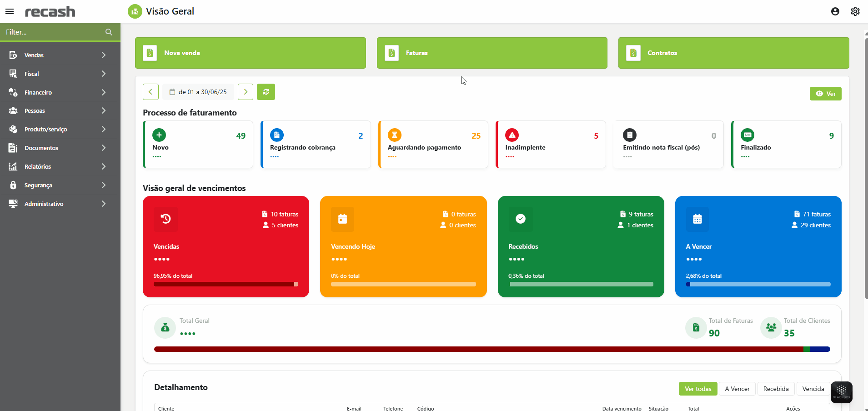
Task: Open the settings gear icon
Action: pyautogui.click(x=855, y=11)
